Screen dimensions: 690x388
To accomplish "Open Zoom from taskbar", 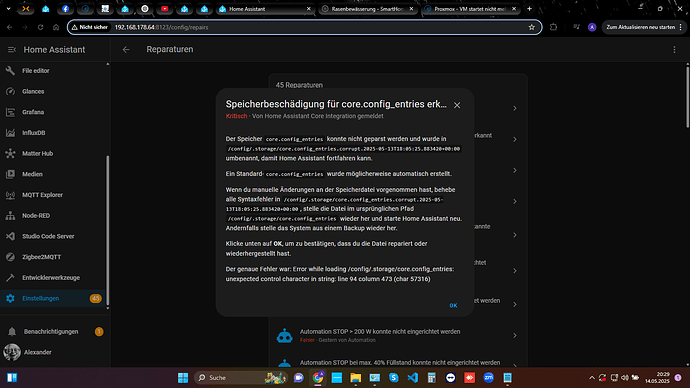I will (x=488, y=377).
